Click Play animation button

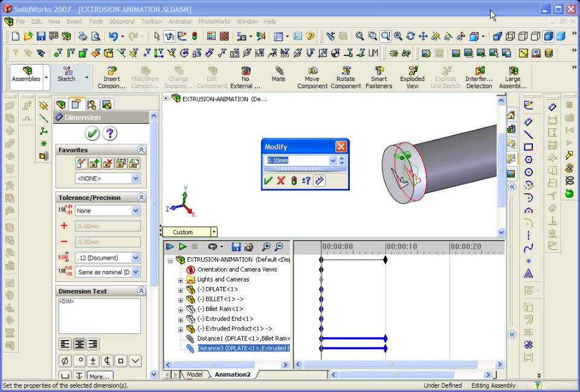point(182,246)
